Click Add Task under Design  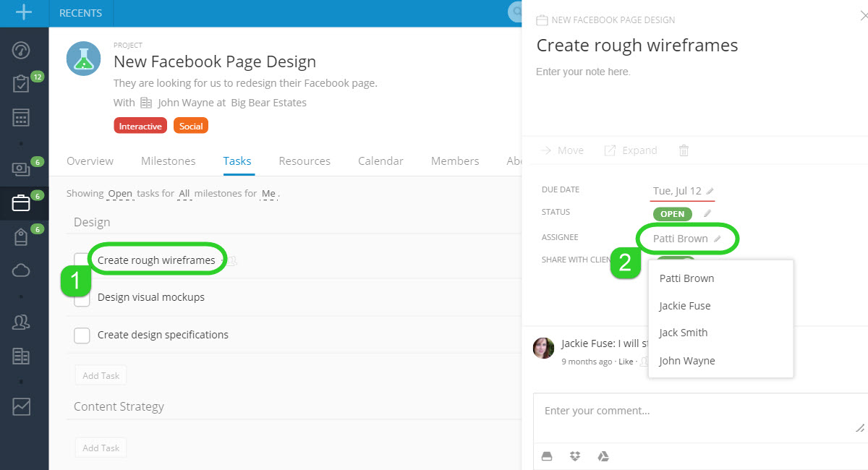[101, 375]
